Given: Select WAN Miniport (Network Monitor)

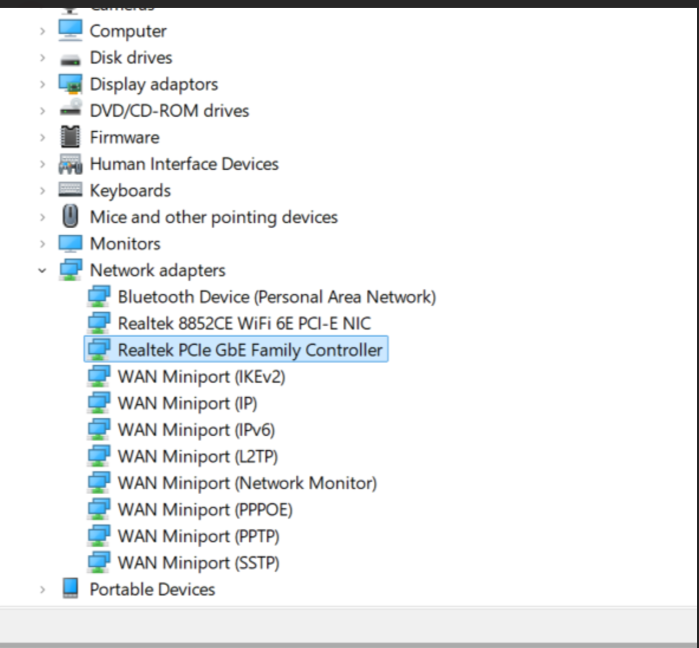Looking at the screenshot, I should coord(247,483).
